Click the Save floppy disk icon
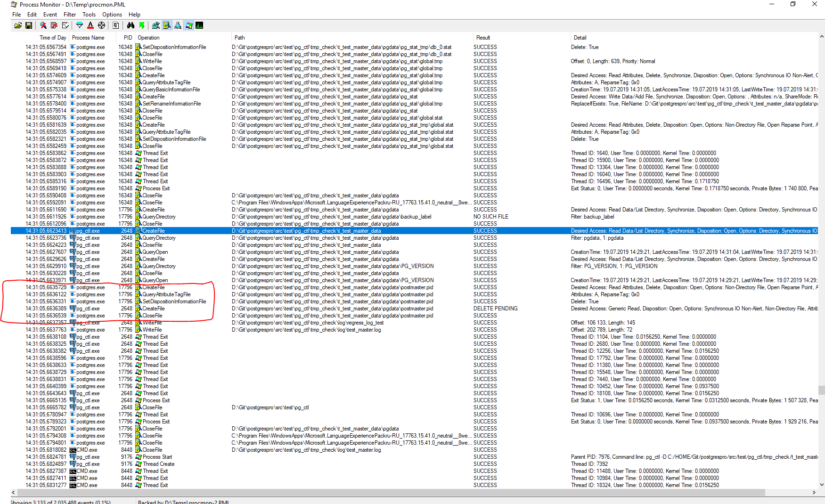This screenshot has width=825, height=504. pyautogui.click(x=29, y=25)
